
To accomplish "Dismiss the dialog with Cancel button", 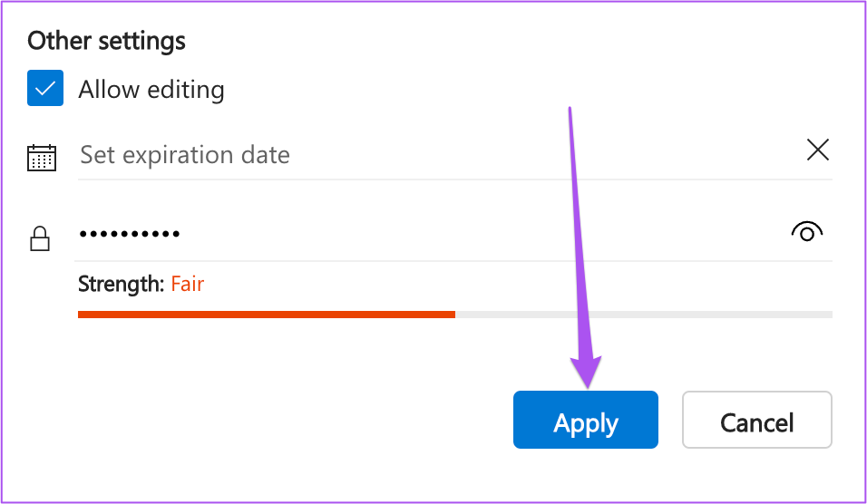I will point(757,420).
